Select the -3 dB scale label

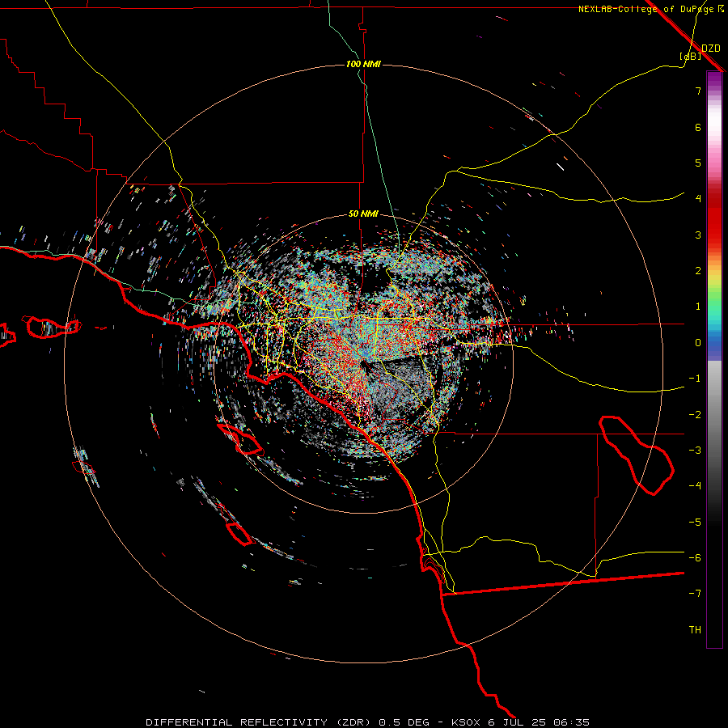[695, 451]
